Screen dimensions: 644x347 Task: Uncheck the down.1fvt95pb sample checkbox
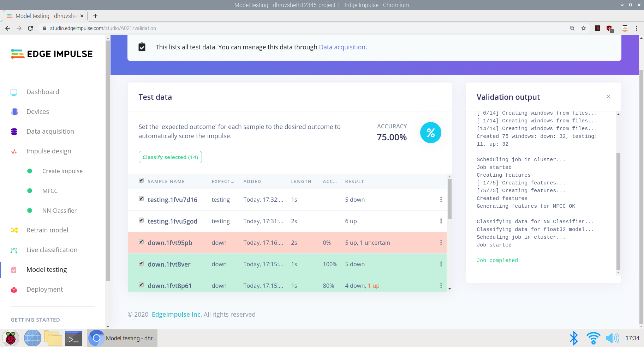141,242
